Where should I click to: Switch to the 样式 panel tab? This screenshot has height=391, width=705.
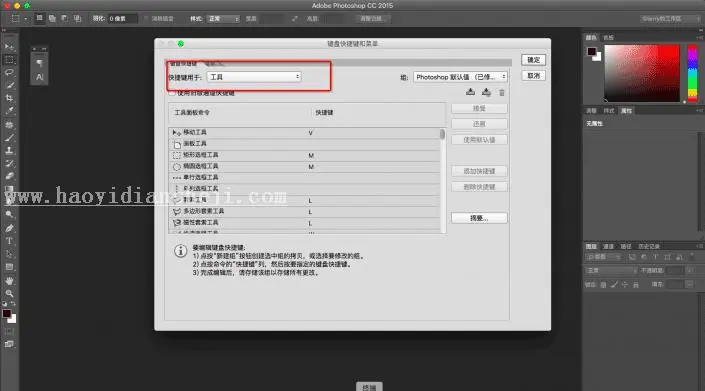(x=609, y=111)
